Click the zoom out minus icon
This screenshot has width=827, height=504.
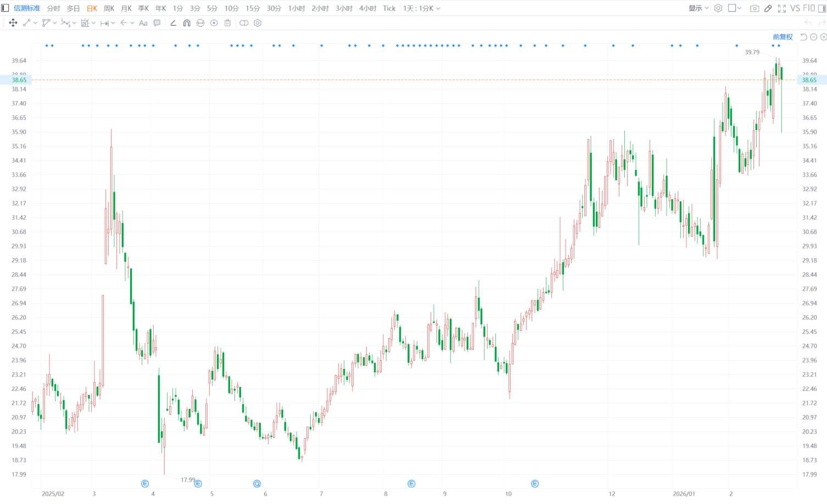pos(814,37)
